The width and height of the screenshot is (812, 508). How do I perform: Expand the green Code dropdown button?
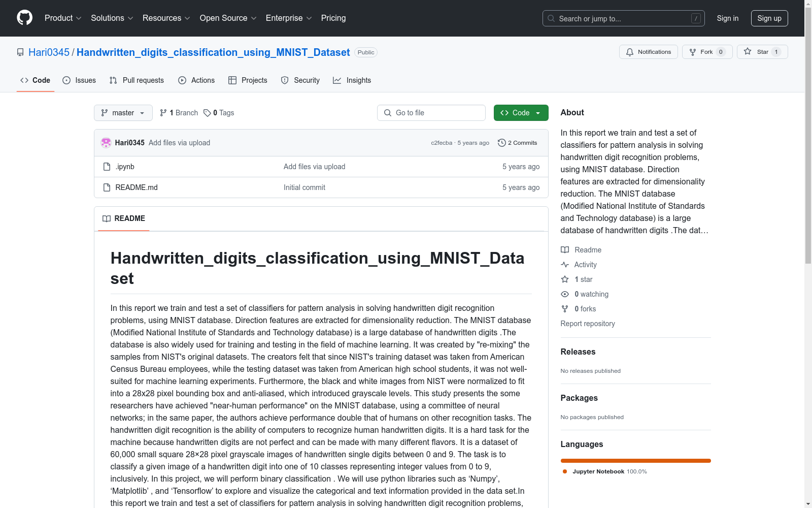point(521,113)
